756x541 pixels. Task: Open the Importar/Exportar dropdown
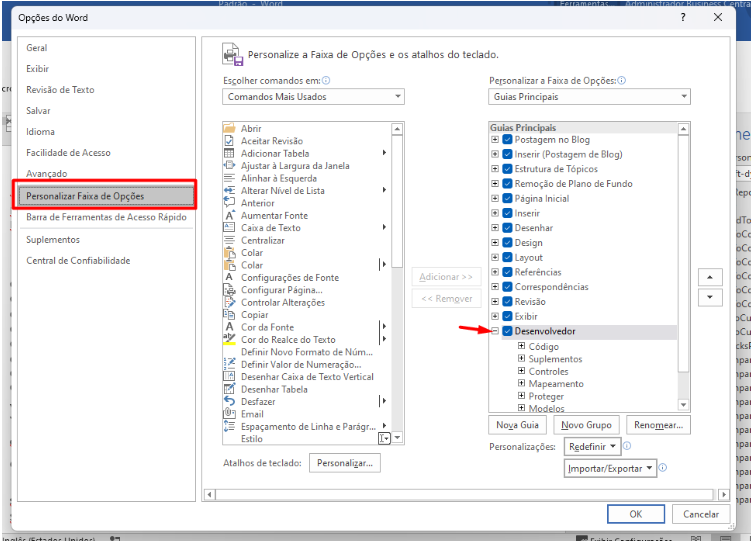(610, 468)
